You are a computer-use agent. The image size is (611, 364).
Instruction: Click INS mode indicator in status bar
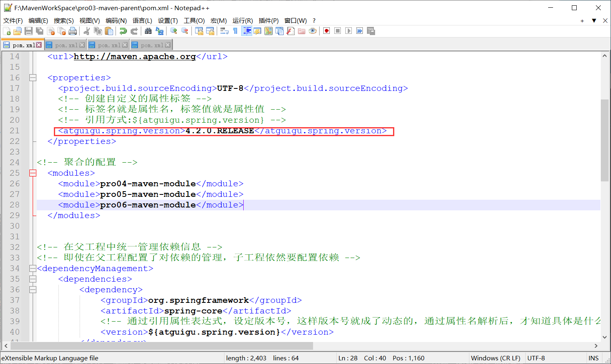coord(593,358)
